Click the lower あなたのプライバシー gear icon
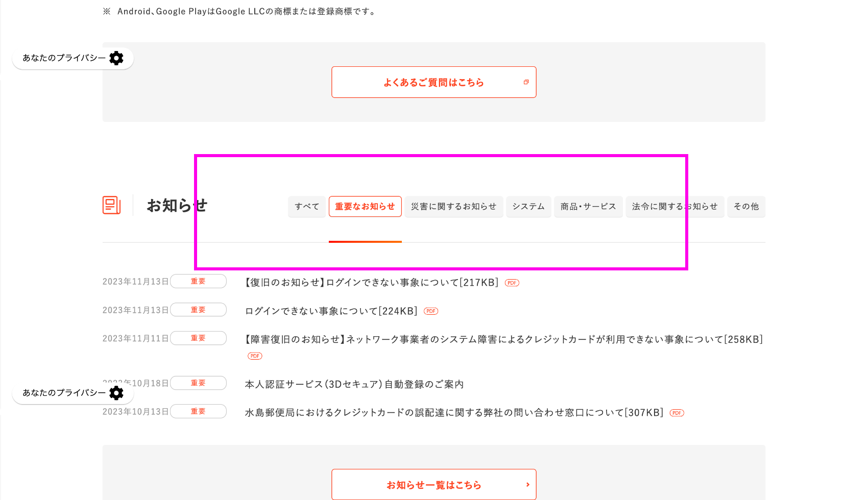 pyautogui.click(x=116, y=393)
